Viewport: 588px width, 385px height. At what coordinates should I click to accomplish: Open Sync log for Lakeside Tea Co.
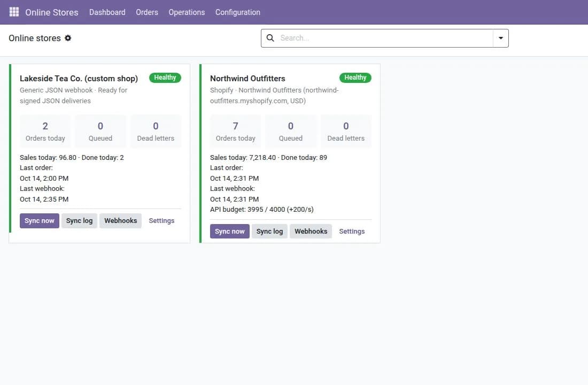79,221
